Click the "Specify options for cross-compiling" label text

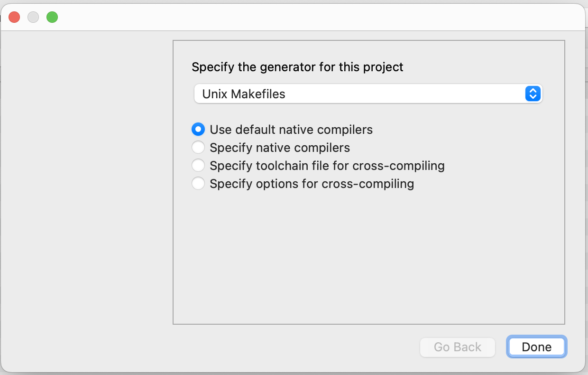(312, 184)
